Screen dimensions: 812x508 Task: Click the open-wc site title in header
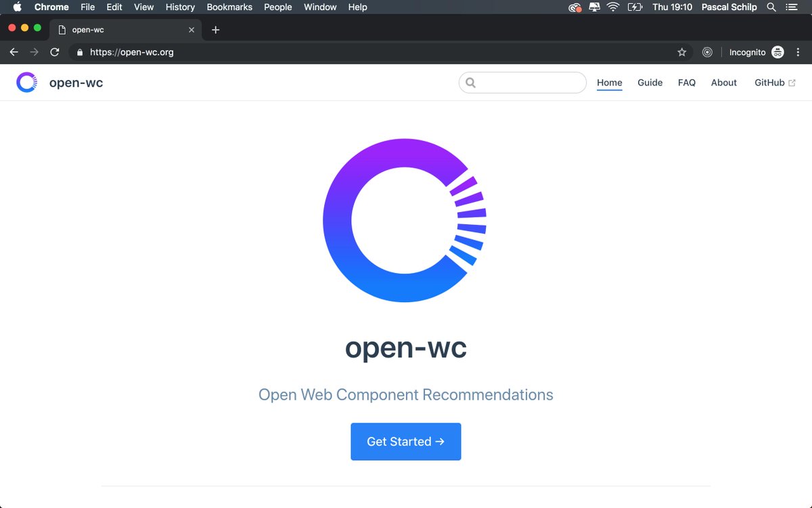[76, 83]
